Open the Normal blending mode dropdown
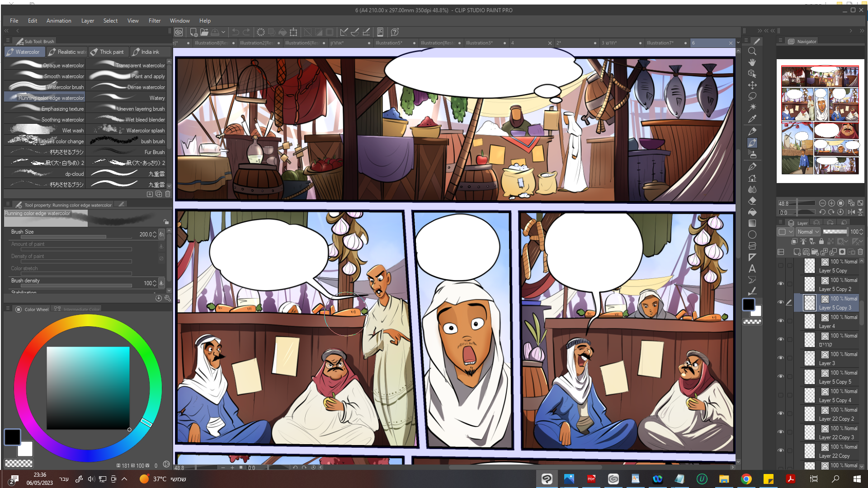 (x=807, y=232)
